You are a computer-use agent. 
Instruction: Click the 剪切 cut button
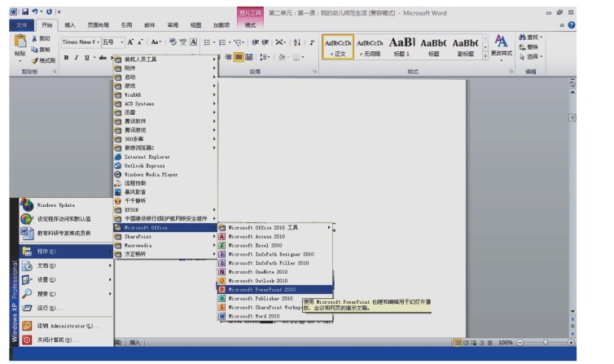coord(41,38)
